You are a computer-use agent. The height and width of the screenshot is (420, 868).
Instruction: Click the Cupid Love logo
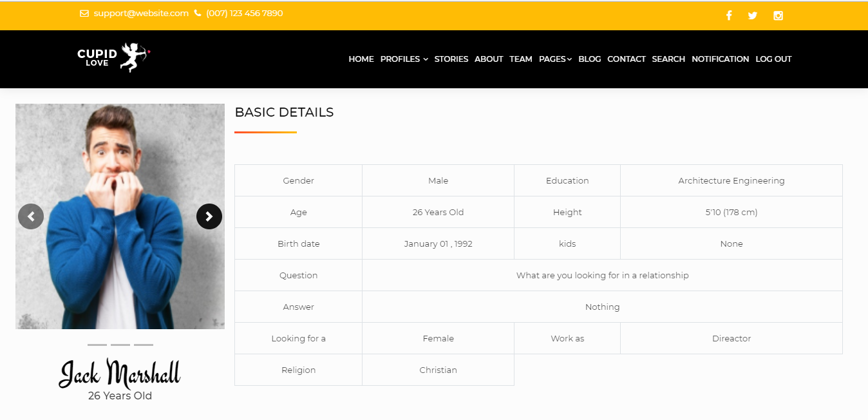[114, 58]
